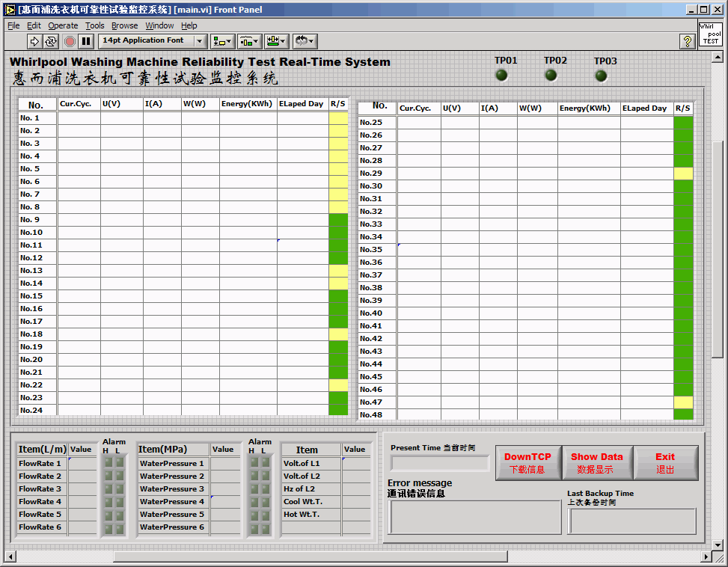
Task: Click the Run arrow toolbar button
Action: click(x=34, y=41)
